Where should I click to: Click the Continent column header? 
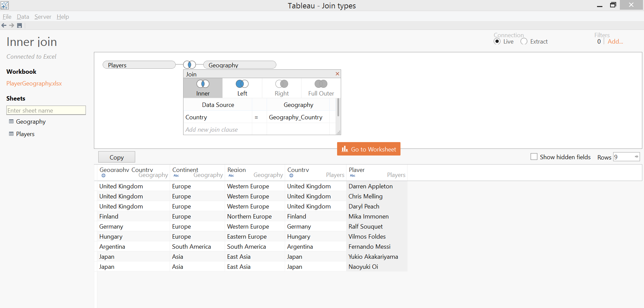click(x=197, y=172)
